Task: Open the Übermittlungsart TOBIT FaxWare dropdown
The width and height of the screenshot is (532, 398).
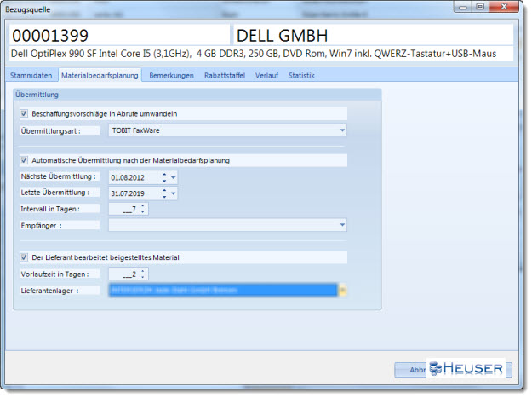Action: (342, 130)
